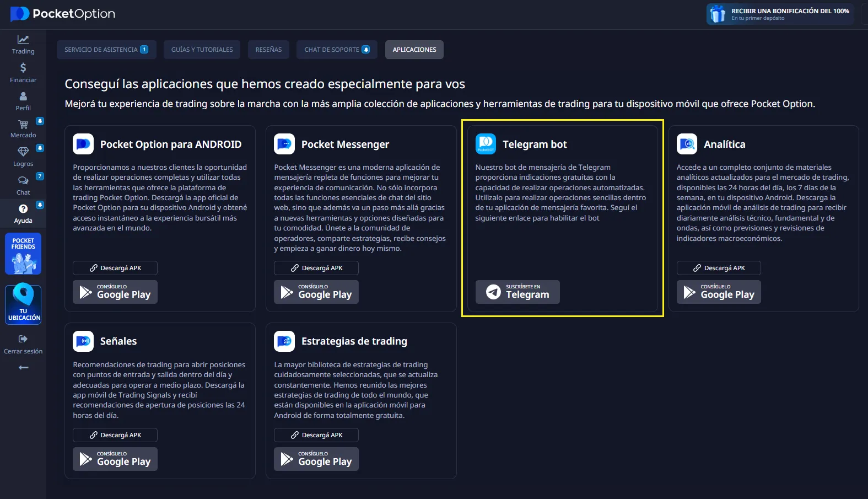Viewport: 868px width, 499px height.
Task: Click Google Play button under Señales
Action: pos(115,459)
